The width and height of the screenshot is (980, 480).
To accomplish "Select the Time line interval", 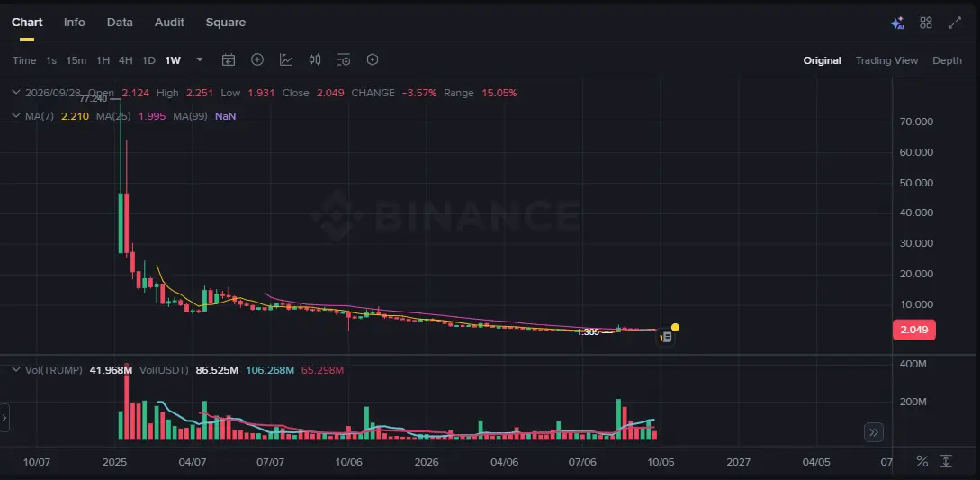I will [24, 60].
